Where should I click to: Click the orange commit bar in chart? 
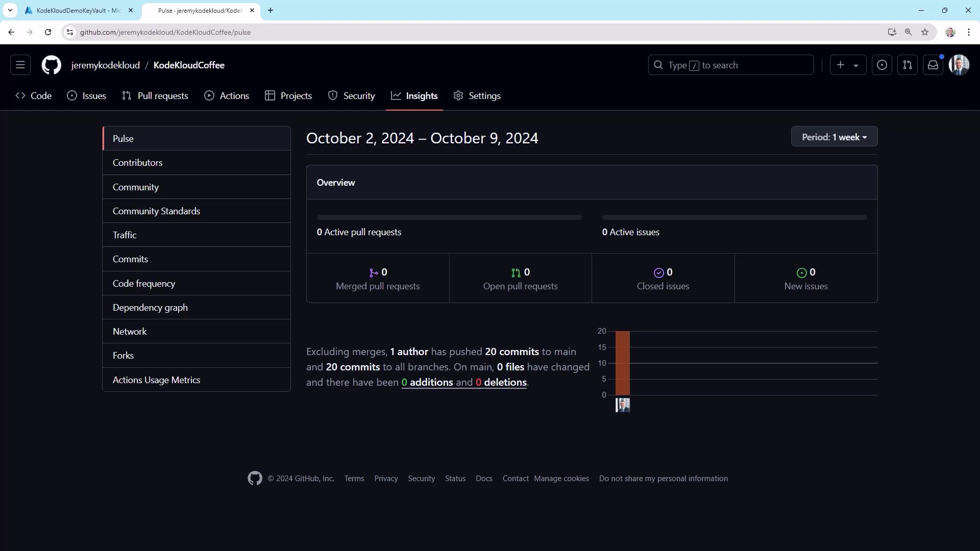622,363
